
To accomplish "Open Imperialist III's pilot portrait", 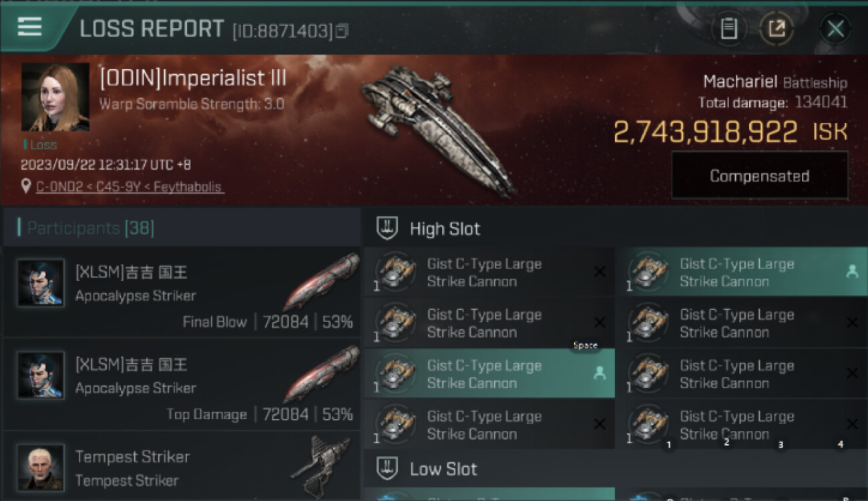I will (55, 98).
